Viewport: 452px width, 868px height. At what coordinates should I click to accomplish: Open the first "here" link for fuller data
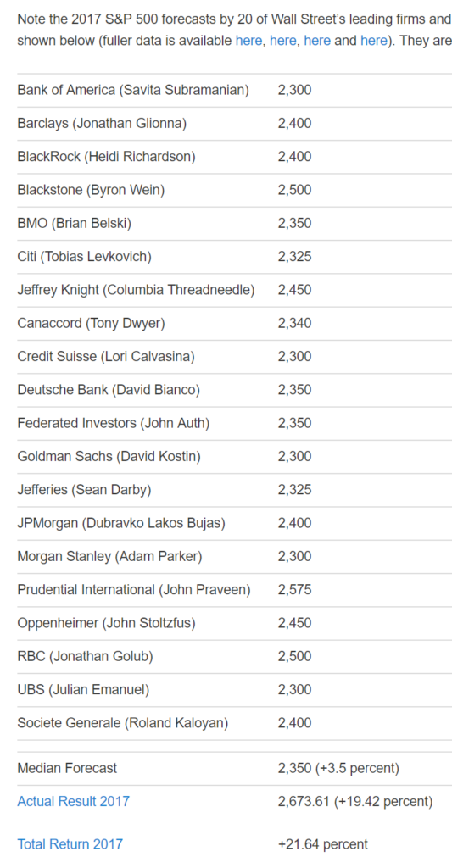coord(248,41)
